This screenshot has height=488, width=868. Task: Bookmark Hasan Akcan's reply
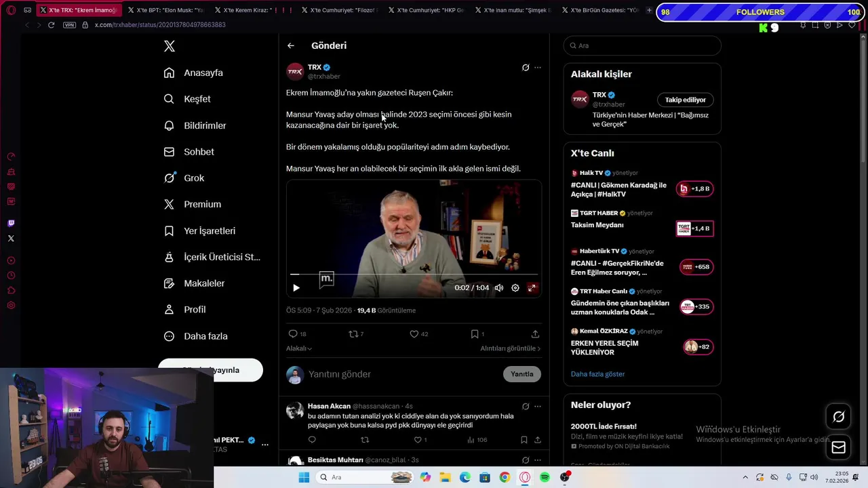[524, 440]
